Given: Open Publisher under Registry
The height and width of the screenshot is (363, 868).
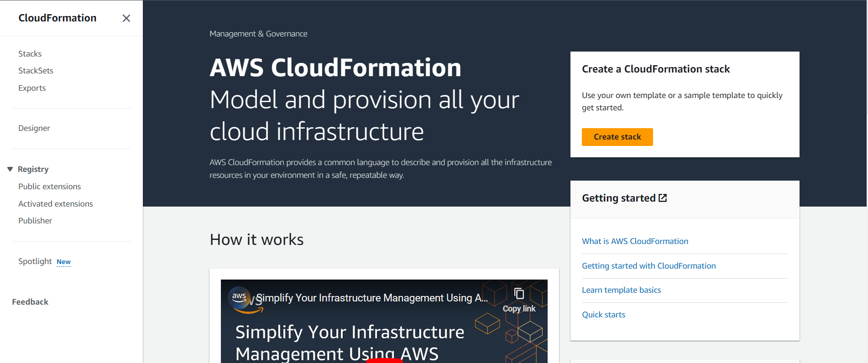Looking at the screenshot, I should click(x=35, y=221).
